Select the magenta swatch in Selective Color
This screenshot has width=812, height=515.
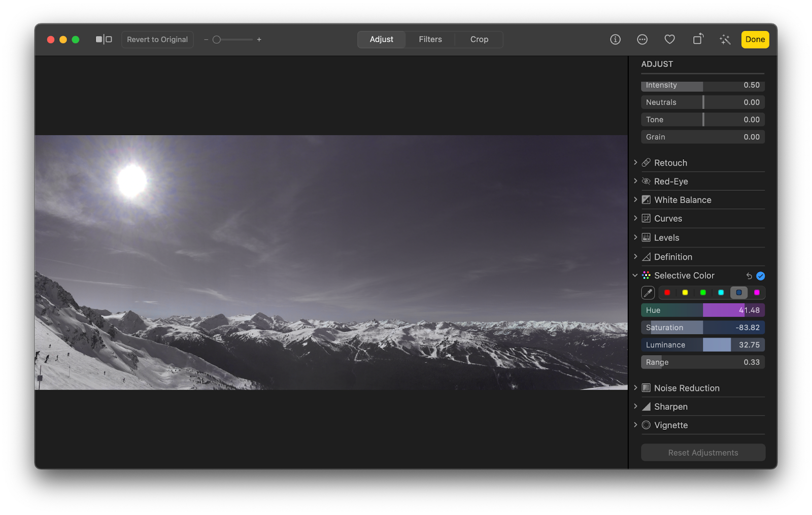click(757, 292)
